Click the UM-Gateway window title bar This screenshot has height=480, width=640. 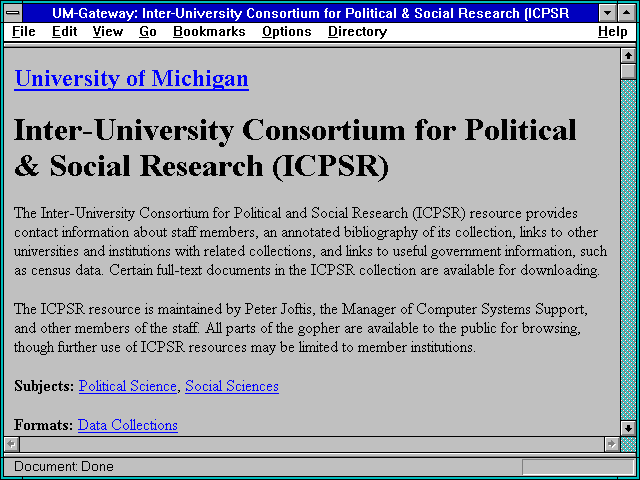(x=310, y=13)
